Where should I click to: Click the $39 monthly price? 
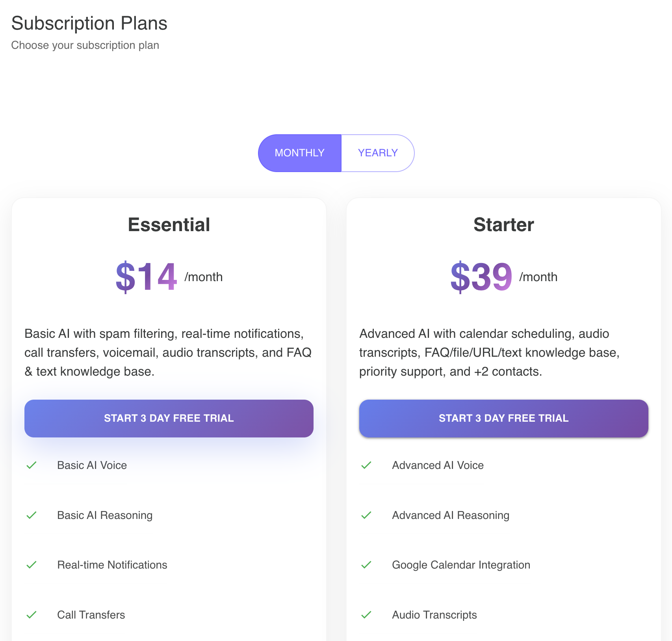[x=481, y=278]
